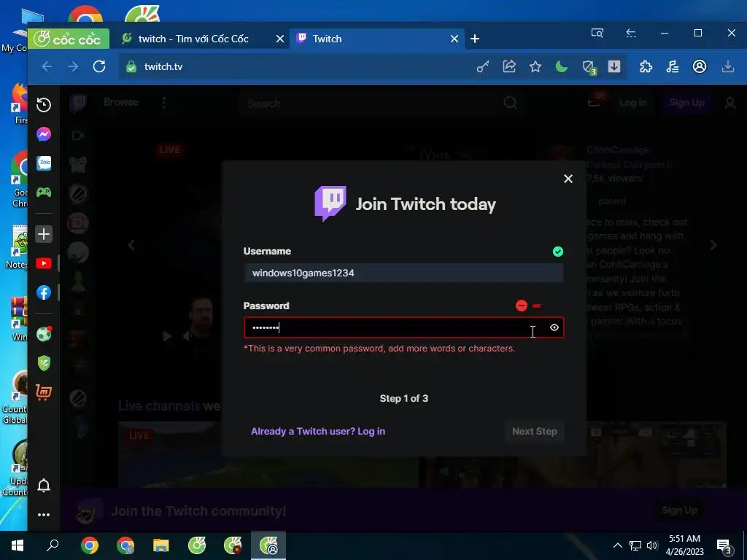Toggle dark mode moon icon in toolbar

(562, 66)
